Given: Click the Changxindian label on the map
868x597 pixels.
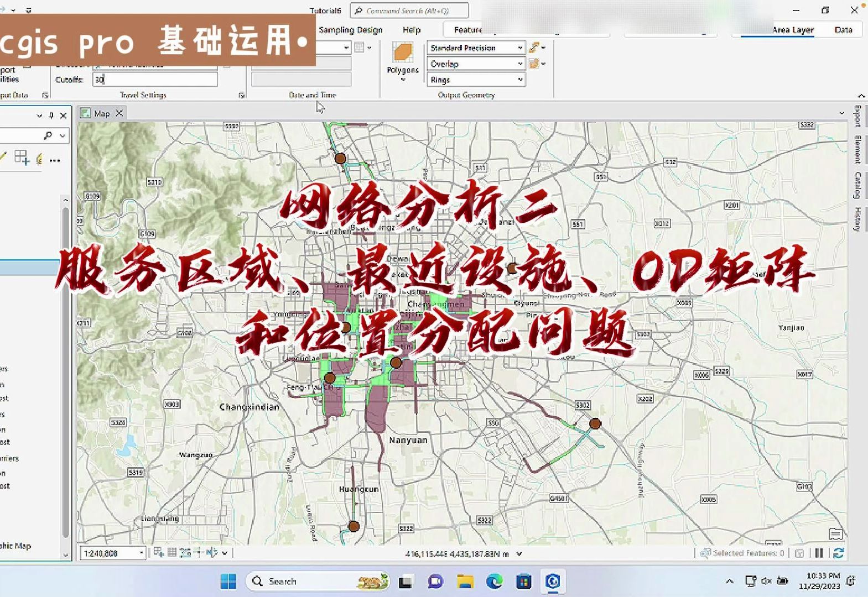Looking at the screenshot, I should click(250, 407).
